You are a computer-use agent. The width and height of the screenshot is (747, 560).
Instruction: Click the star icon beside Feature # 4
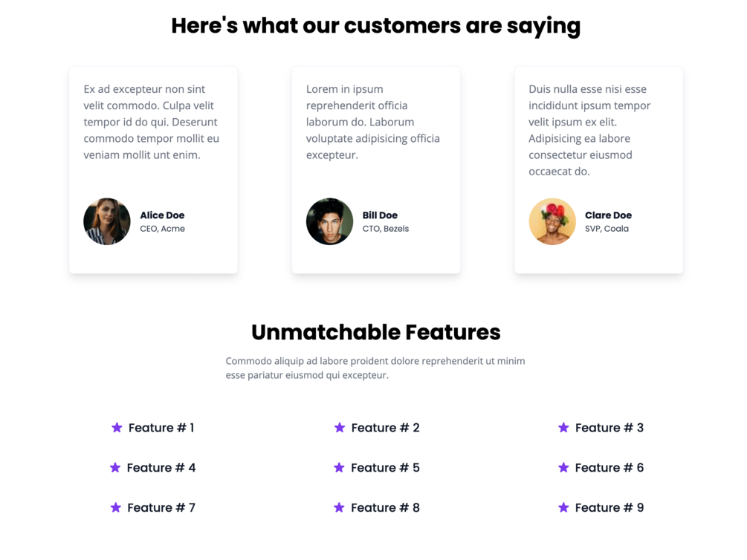pos(115,468)
